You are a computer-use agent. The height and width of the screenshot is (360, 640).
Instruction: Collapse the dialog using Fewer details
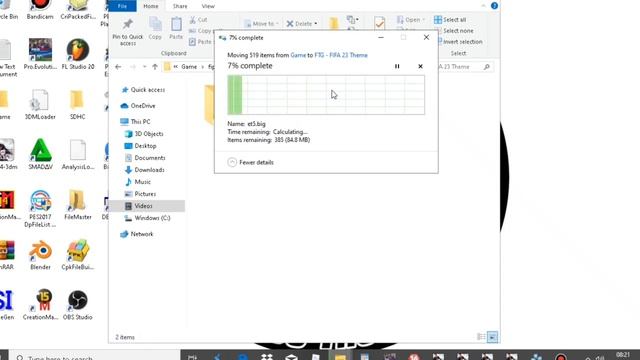[251, 162]
